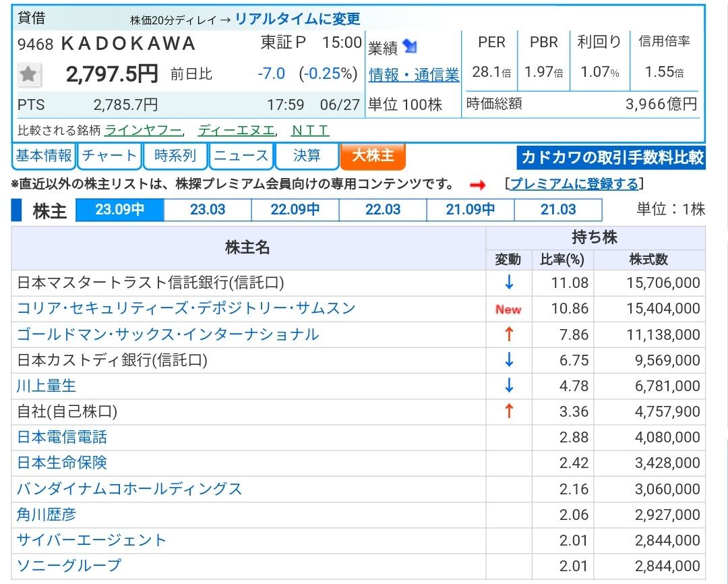Click the 時価総額 value 3,966億円
The height and width of the screenshot is (584, 728).
[x=661, y=104]
